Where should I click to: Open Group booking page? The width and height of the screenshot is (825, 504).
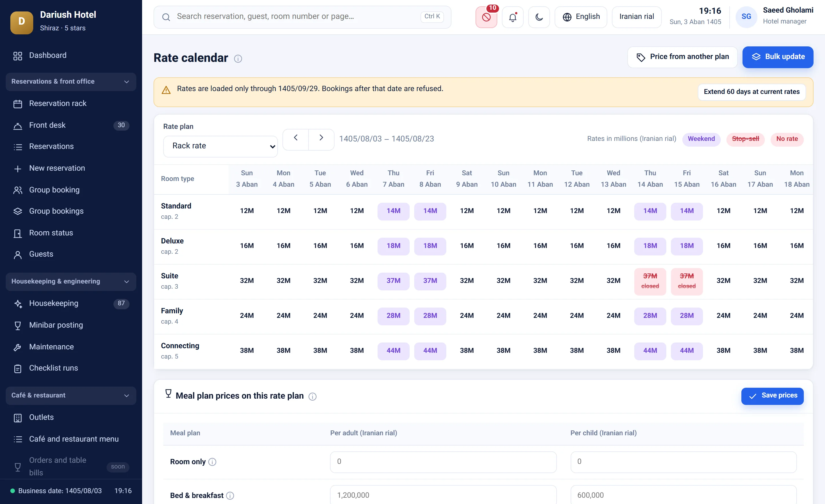(71, 190)
